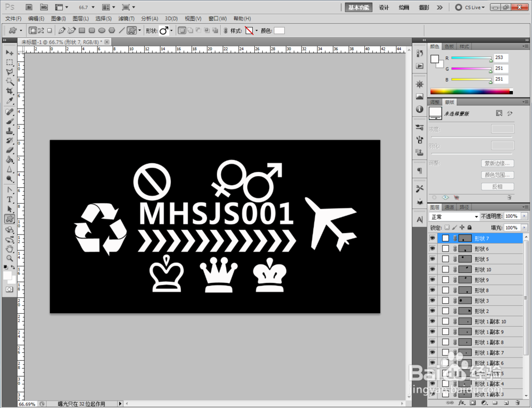Select the Clone Stamp tool
The image size is (532, 408).
pos(10,131)
